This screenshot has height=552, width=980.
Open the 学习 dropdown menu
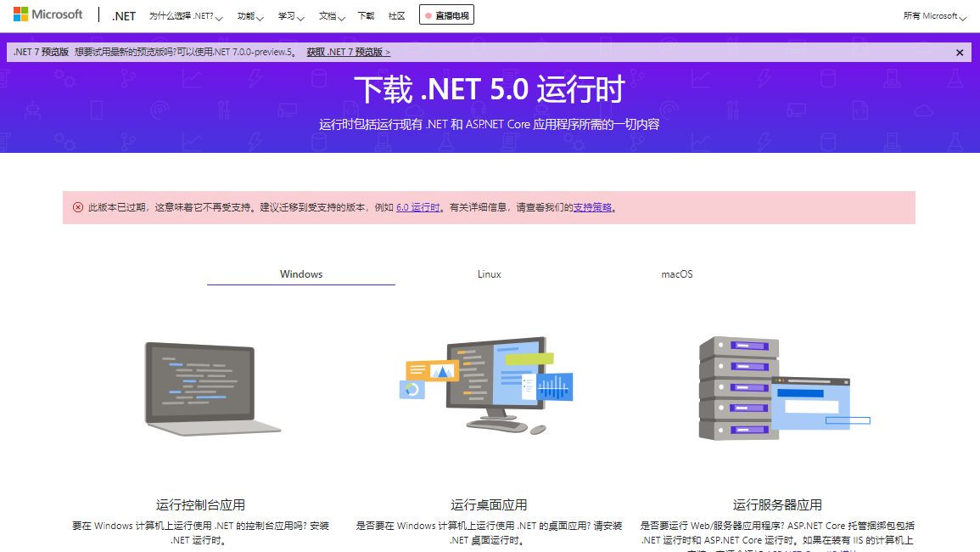pyautogui.click(x=291, y=16)
